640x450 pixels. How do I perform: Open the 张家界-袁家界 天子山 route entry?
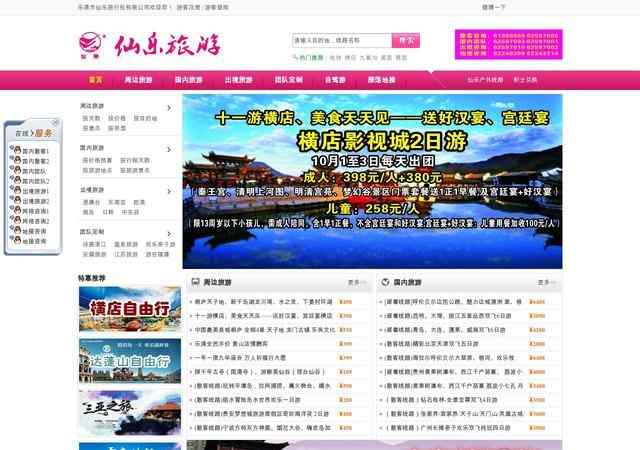[454, 414]
